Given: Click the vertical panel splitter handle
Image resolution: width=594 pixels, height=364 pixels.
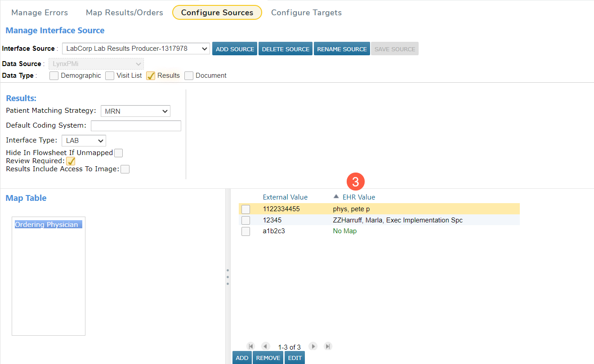Looking at the screenshot, I should [228, 277].
